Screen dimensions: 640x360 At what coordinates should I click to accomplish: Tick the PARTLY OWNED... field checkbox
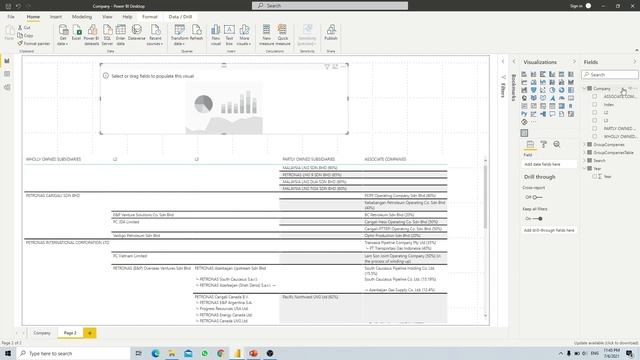[x=595, y=128]
